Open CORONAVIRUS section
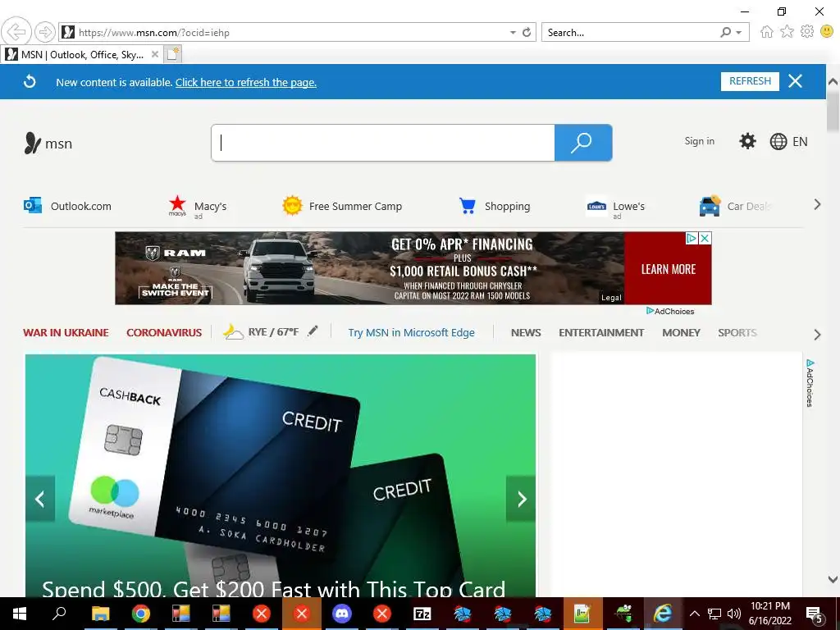 pos(164,333)
